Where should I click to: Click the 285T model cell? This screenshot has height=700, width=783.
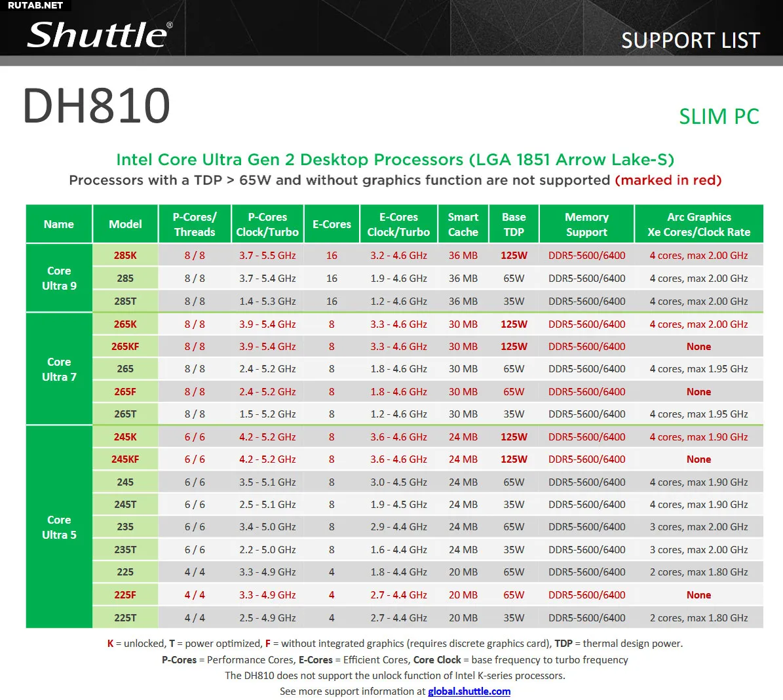coord(125,301)
